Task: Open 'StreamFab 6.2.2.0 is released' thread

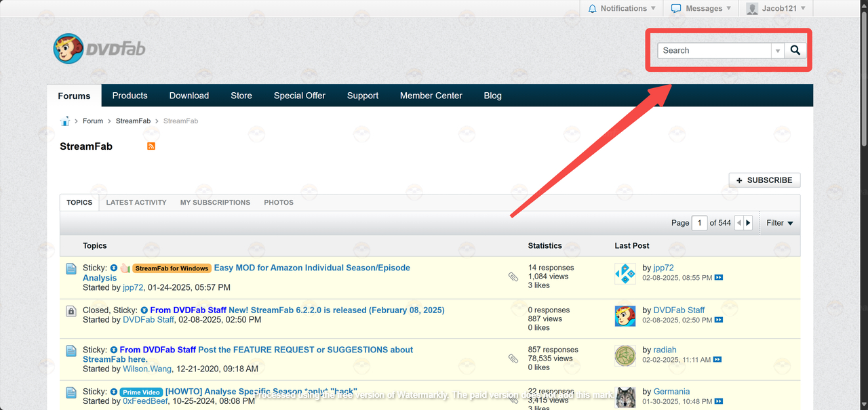Action: click(336, 310)
